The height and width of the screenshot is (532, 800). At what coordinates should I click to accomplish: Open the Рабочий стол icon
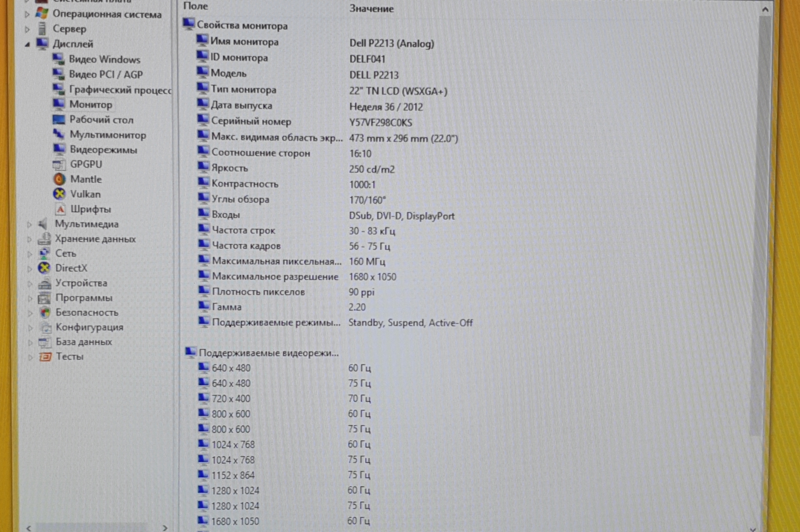click(x=59, y=119)
